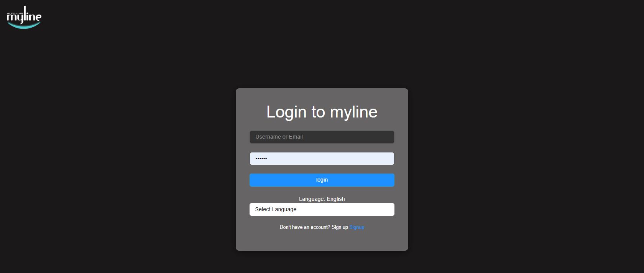Click the teal swoosh under the logo
The width and height of the screenshot is (644, 273).
pos(24,25)
